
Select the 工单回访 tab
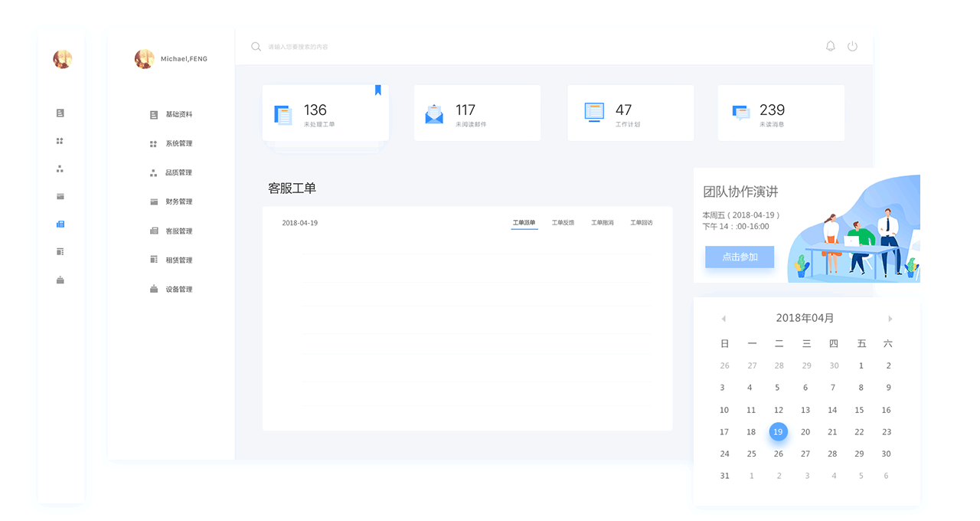coord(642,222)
